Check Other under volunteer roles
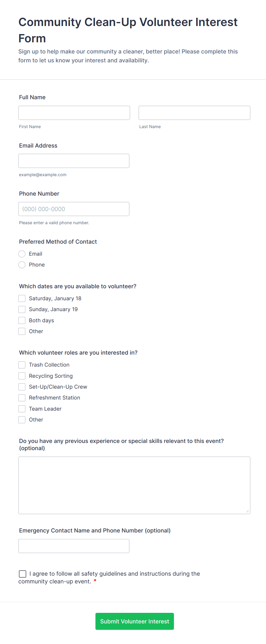266x644 pixels. [22, 420]
